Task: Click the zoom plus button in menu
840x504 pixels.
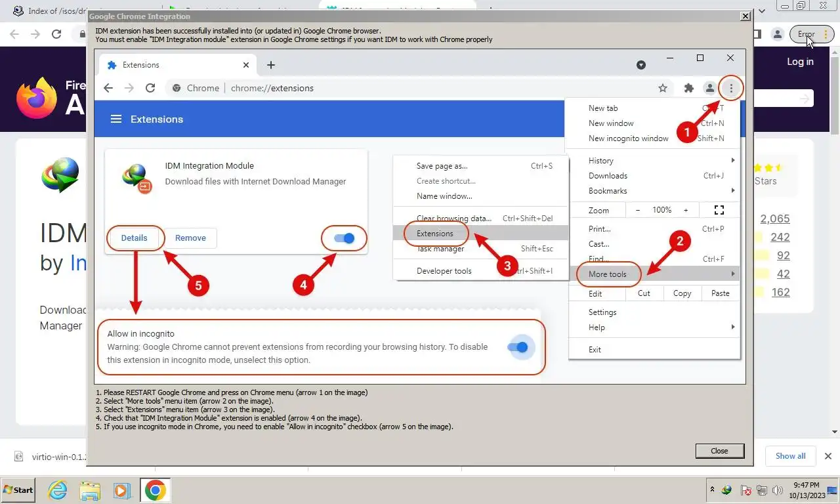Action: pos(686,210)
